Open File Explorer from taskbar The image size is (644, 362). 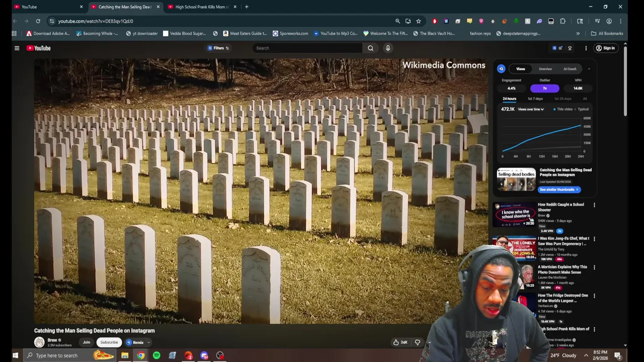pos(125,355)
